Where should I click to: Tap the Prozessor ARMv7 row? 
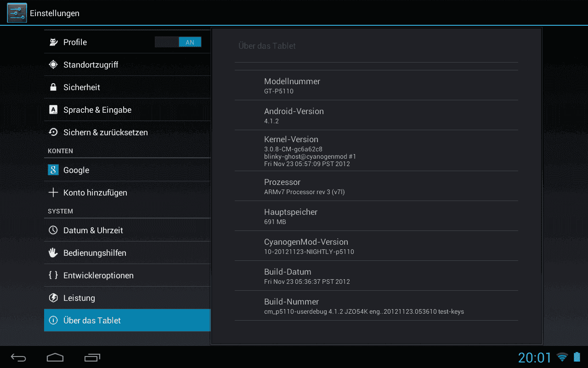pyautogui.click(x=376, y=186)
